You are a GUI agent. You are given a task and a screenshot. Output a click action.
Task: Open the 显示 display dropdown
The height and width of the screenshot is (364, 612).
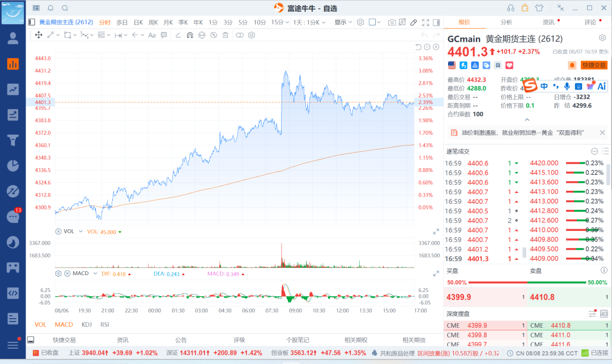click(343, 22)
